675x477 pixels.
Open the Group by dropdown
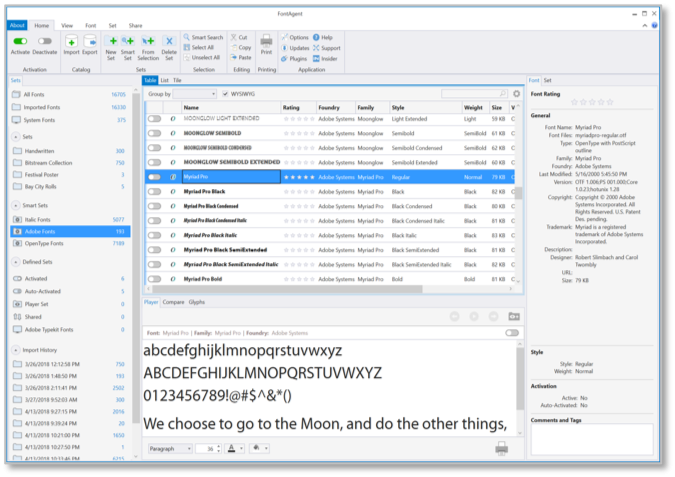195,94
